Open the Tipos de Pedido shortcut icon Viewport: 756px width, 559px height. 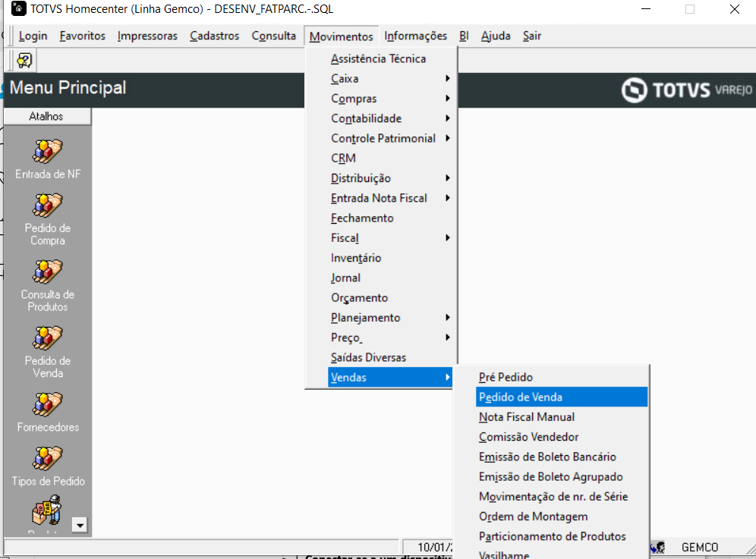[47, 458]
